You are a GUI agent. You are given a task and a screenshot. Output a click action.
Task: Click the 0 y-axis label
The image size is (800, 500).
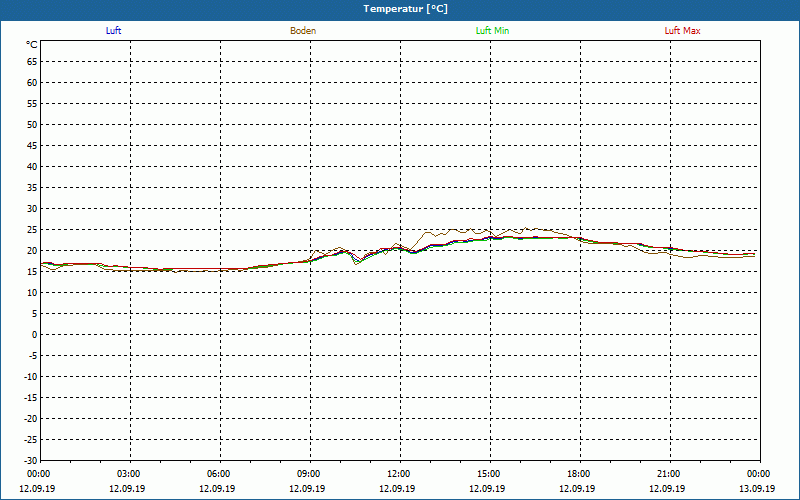[x=35, y=335]
